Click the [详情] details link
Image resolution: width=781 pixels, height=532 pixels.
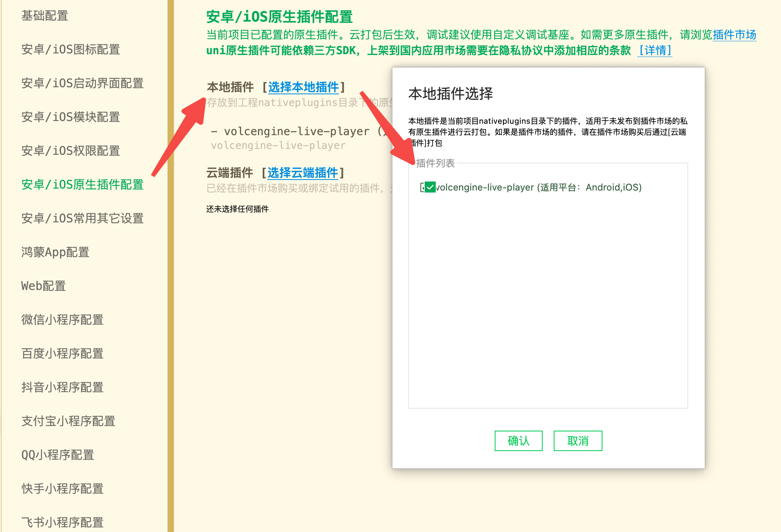pos(655,51)
